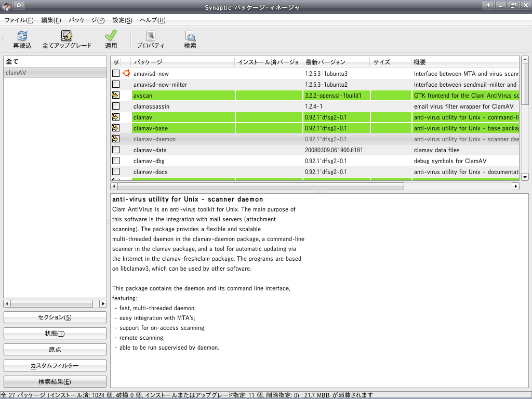This screenshot has width=532, height=399.
Task: Click 'email virus filter wrapper for ClamAV'
Action: (463, 106)
